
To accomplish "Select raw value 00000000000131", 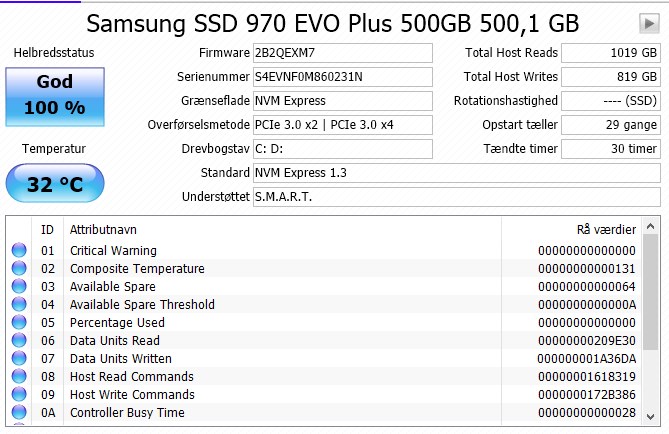I will coord(587,268).
